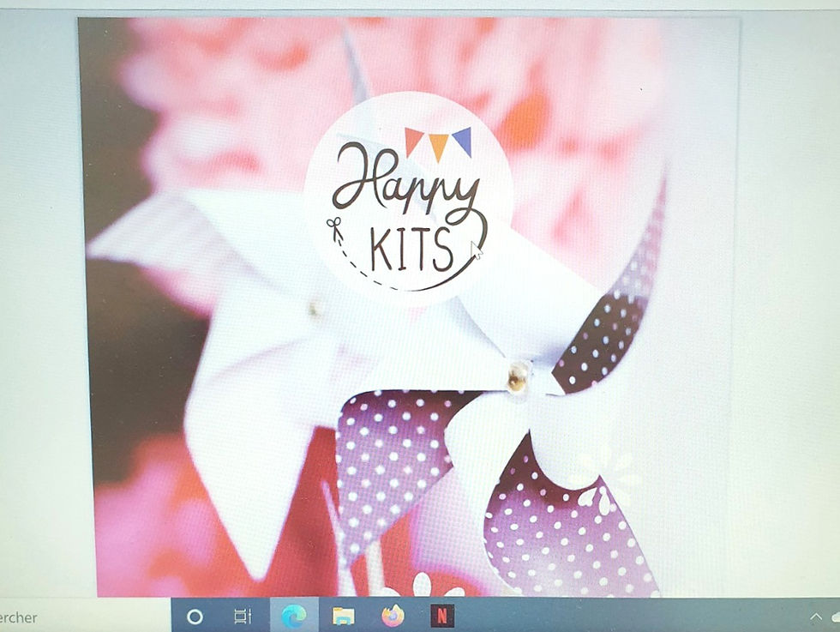The image size is (840, 632).
Task: Switch to Microsoft Edge in taskbar
Action: click(293, 616)
